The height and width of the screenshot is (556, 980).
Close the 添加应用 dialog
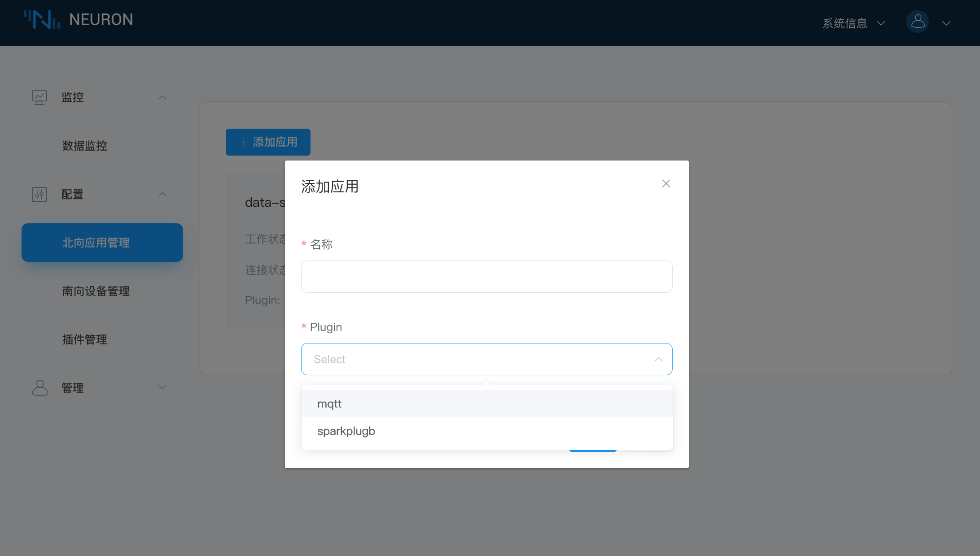coord(666,183)
